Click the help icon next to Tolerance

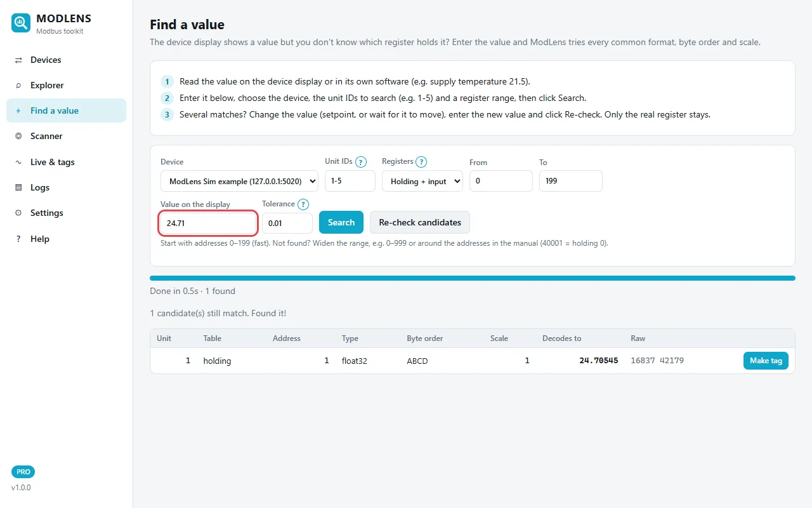(x=303, y=204)
